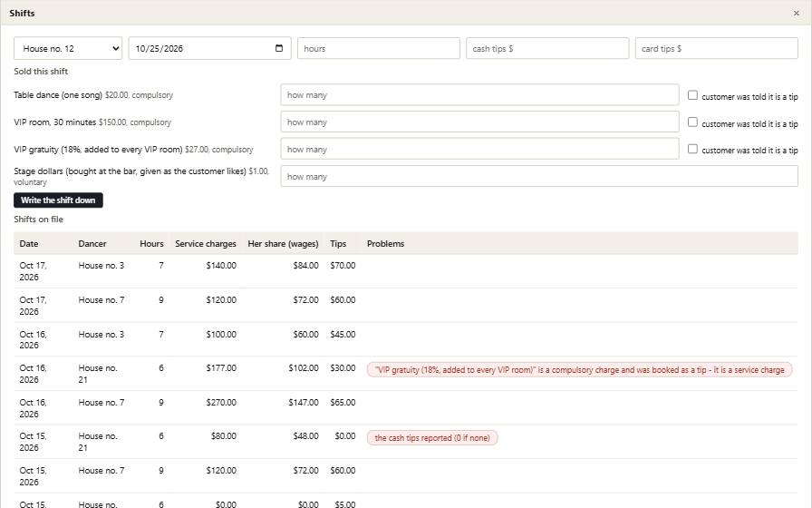This screenshot has width=812, height=508.
Task: Click the Service charges column header
Action: point(206,244)
